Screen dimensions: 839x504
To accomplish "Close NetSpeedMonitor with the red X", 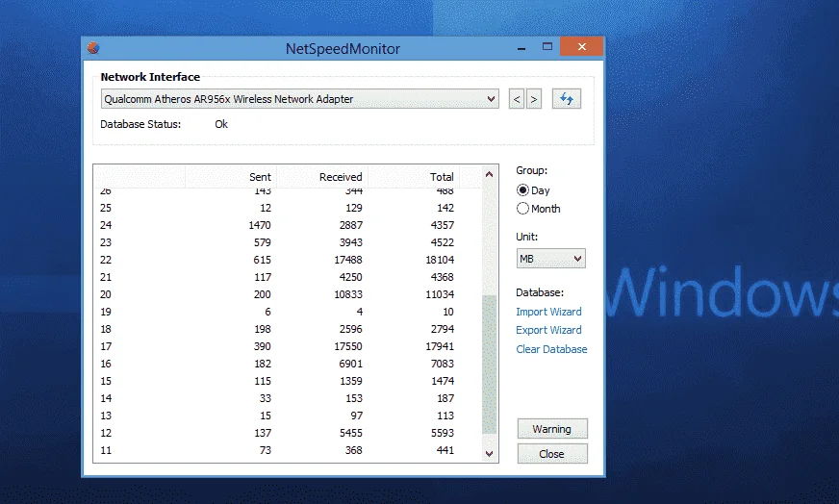I will click(x=582, y=46).
